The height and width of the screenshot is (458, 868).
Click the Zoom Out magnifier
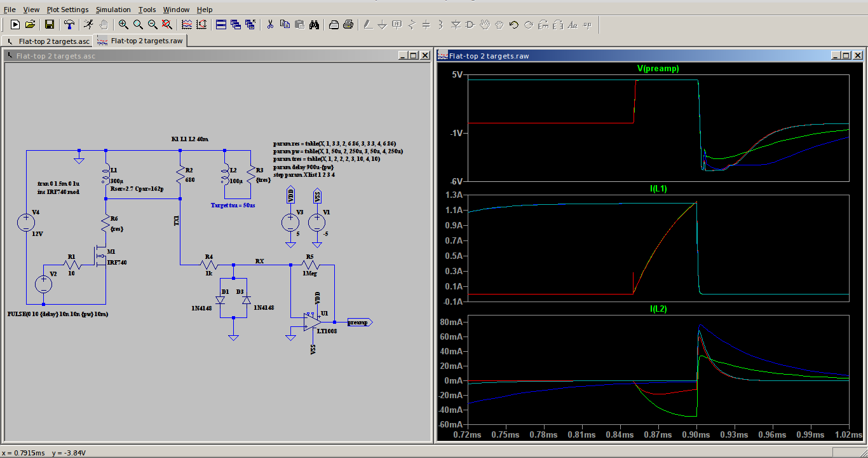153,25
